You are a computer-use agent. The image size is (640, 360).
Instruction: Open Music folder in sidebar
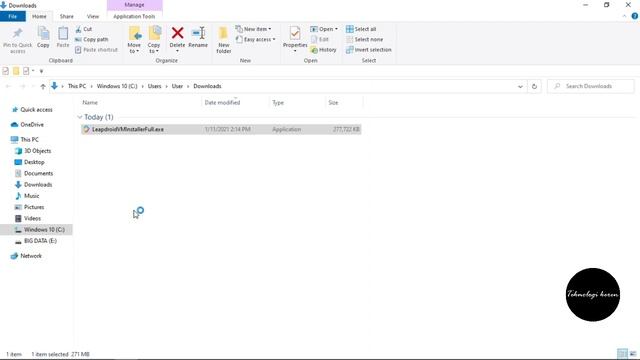click(x=27, y=196)
